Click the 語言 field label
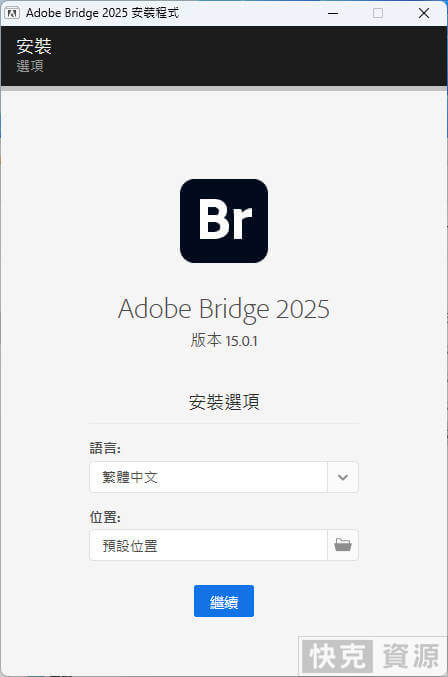The width and height of the screenshot is (448, 677). [x=105, y=448]
